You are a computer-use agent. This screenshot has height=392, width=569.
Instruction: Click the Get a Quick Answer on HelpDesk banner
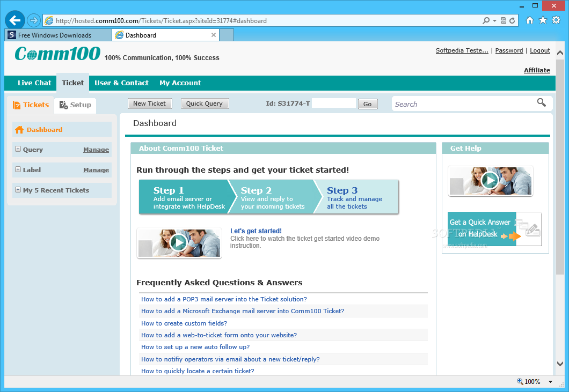click(494, 229)
